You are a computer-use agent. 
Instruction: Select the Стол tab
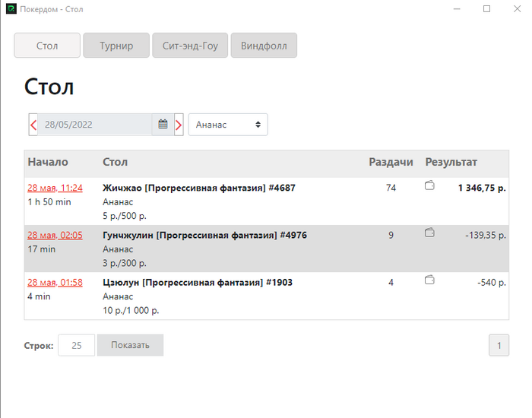click(x=47, y=46)
